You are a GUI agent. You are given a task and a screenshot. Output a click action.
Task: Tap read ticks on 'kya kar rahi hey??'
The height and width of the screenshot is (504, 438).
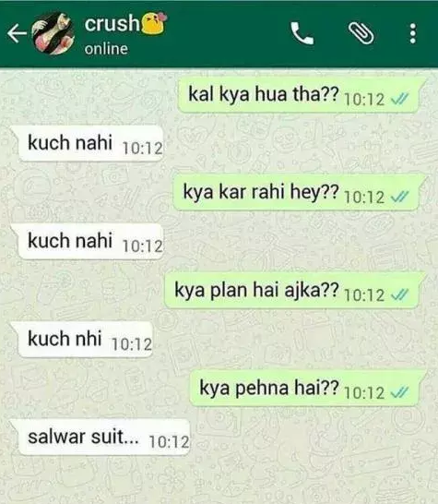(400, 197)
